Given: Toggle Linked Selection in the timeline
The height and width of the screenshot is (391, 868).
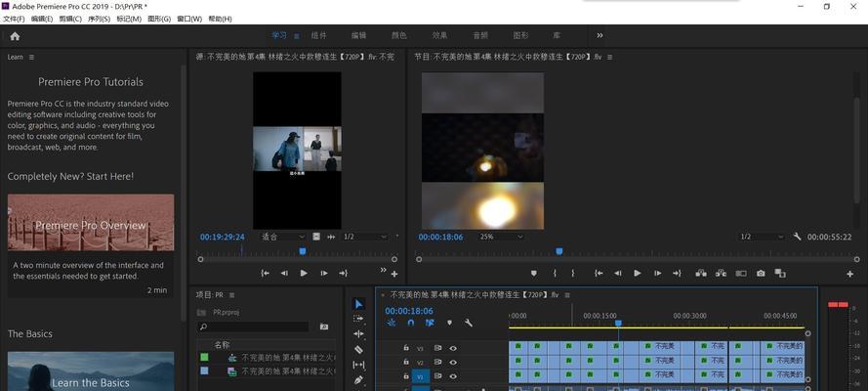Looking at the screenshot, I should tap(430, 323).
